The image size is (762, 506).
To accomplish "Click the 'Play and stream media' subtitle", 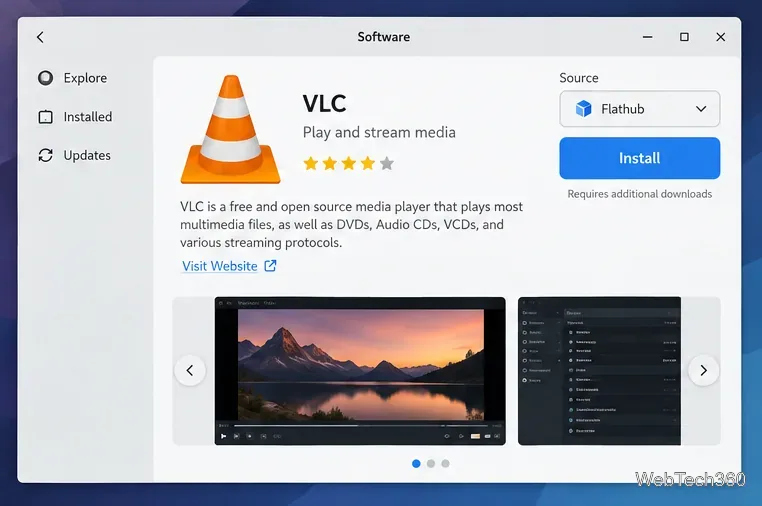I will [x=379, y=132].
